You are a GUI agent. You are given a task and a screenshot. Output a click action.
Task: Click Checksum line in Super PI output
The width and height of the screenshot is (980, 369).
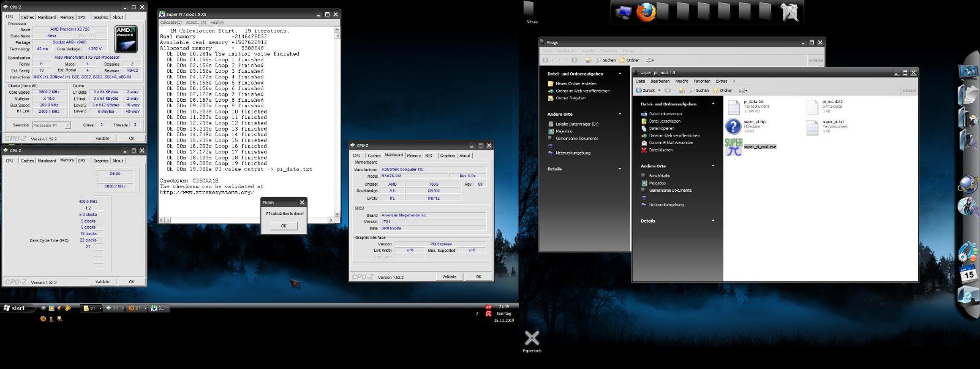pos(189,181)
